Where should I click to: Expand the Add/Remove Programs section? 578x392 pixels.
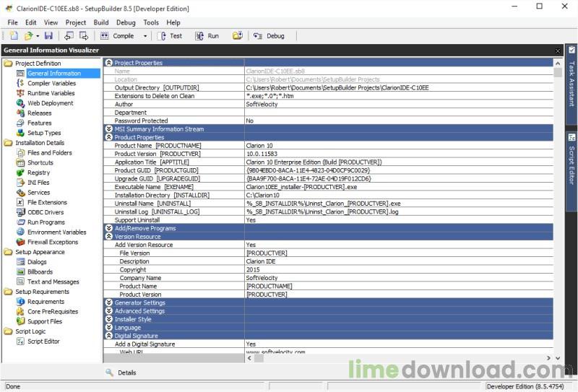[109, 228]
